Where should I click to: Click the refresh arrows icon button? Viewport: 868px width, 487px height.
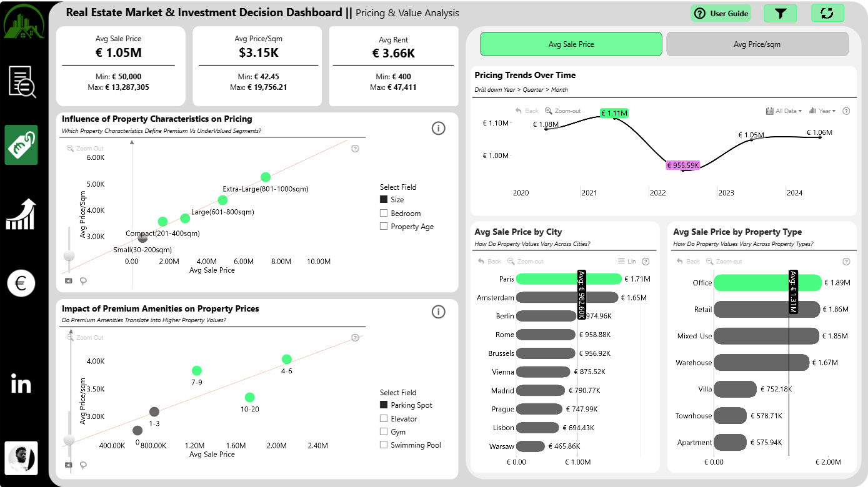coord(828,13)
